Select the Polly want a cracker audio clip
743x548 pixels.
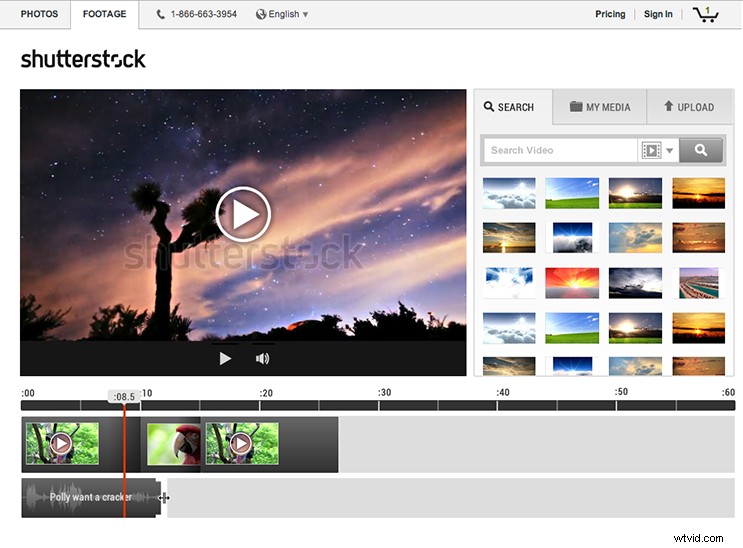[91, 497]
